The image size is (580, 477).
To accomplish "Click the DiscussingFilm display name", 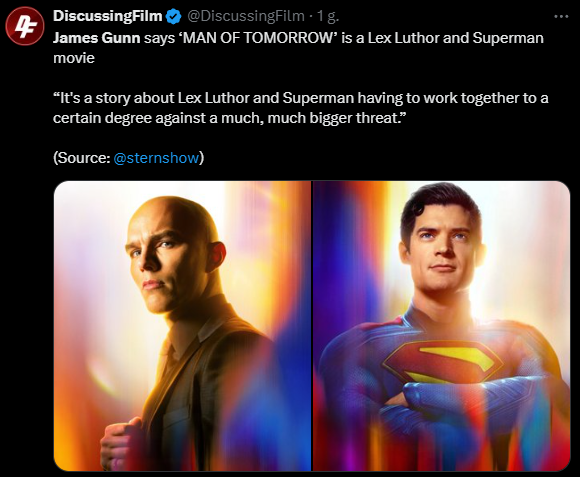I will pos(108,16).
